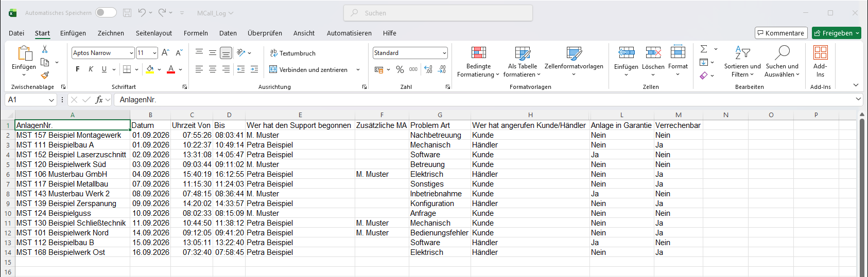Image resolution: width=868 pixels, height=277 pixels.
Task: Click the Freigeben share button
Action: point(837,33)
